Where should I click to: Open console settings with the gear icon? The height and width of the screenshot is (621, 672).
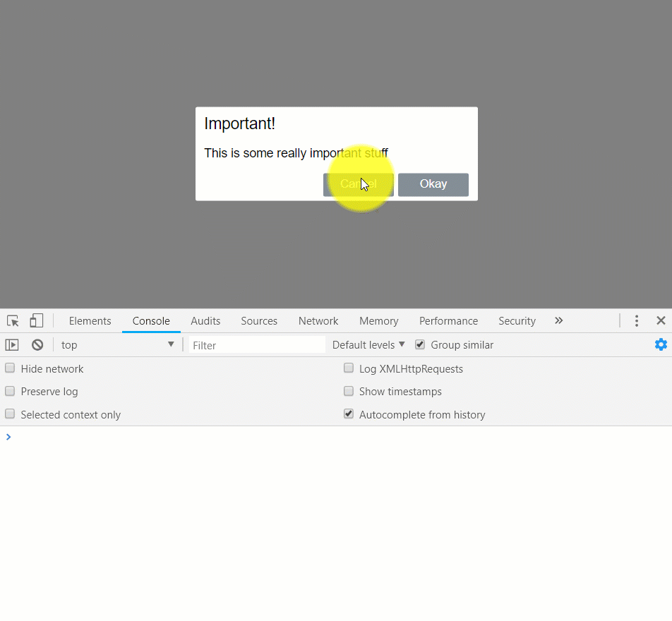pyautogui.click(x=661, y=344)
